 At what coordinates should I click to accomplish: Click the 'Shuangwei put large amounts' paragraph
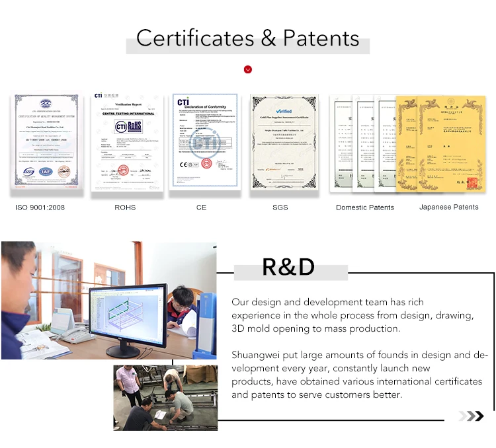pyautogui.click(x=360, y=375)
